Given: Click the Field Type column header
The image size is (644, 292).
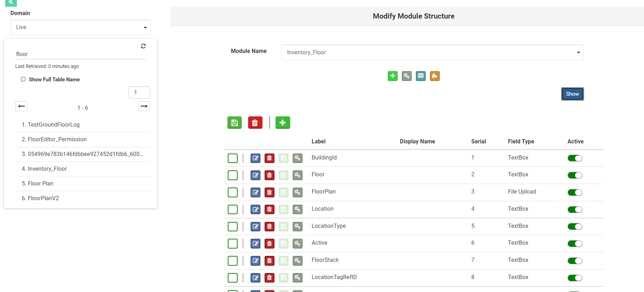Looking at the screenshot, I should [521, 142].
